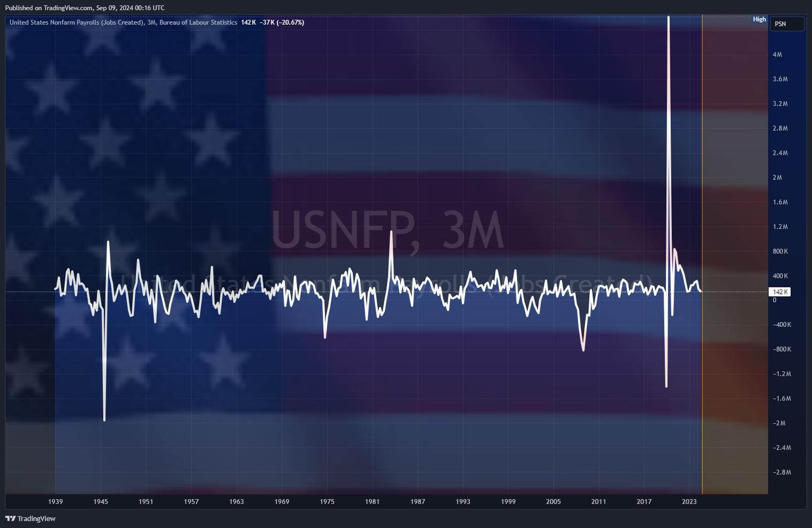Click the −800K price axis label
Image resolution: width=812 pixels, height=528 pixels.
pyautogui.click(x=781, y=349)
